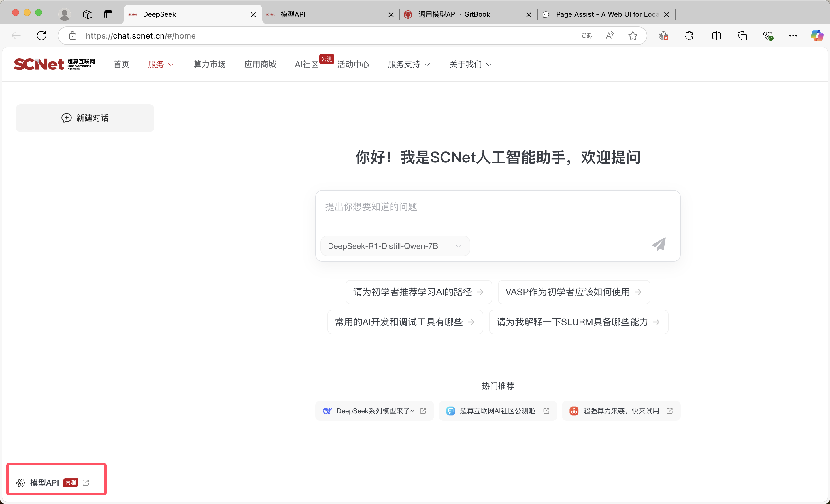Click the read aloud icon

(x=610, y=36)
